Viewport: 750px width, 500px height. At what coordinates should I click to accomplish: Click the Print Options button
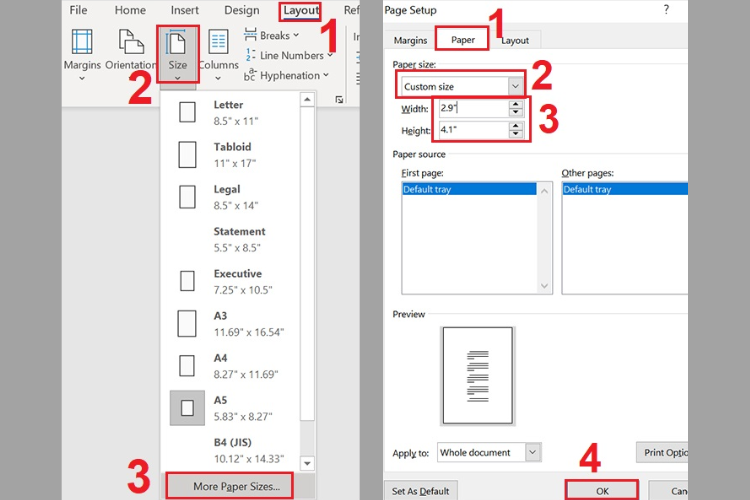[x=662, y=452]
